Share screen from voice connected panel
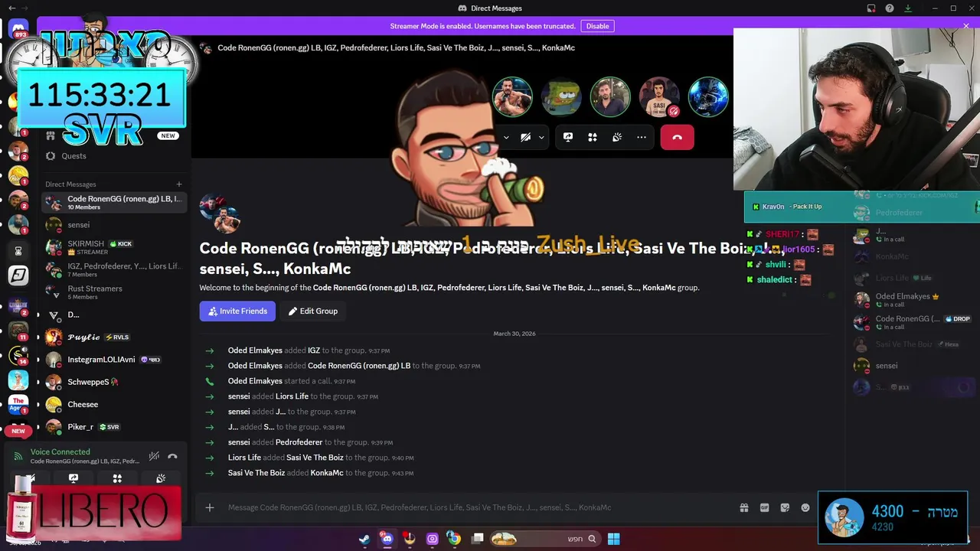The width and height of the screenshot is (980, 551). click(73, 478)
